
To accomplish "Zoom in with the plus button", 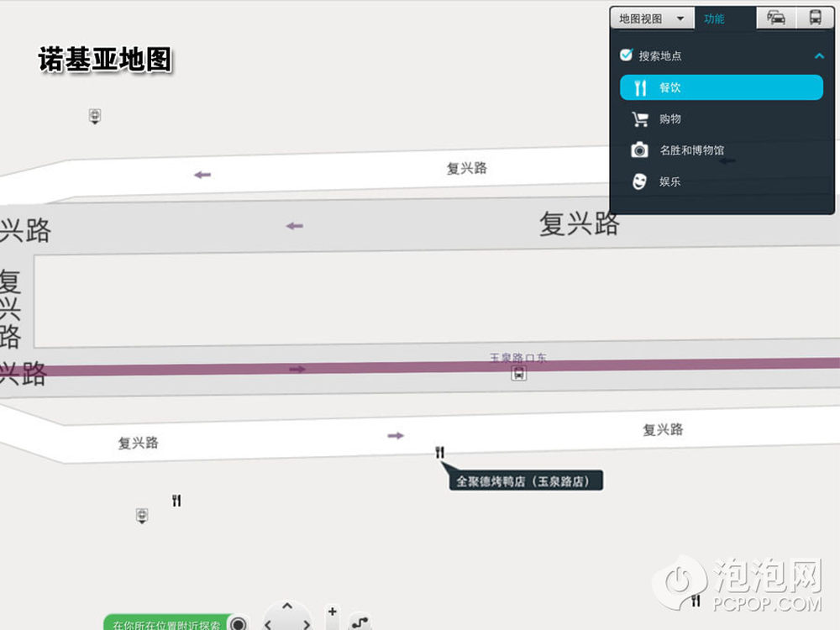I will click(x=332, y=612).
